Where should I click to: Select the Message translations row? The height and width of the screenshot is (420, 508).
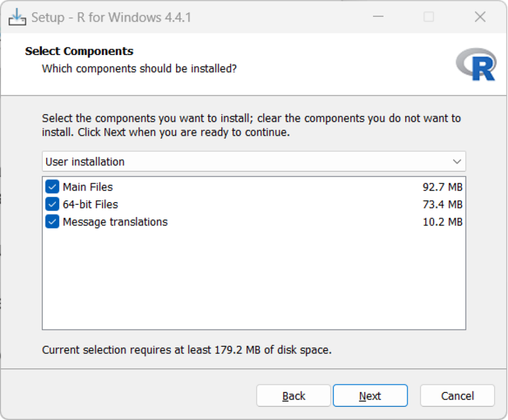point(115,221)
